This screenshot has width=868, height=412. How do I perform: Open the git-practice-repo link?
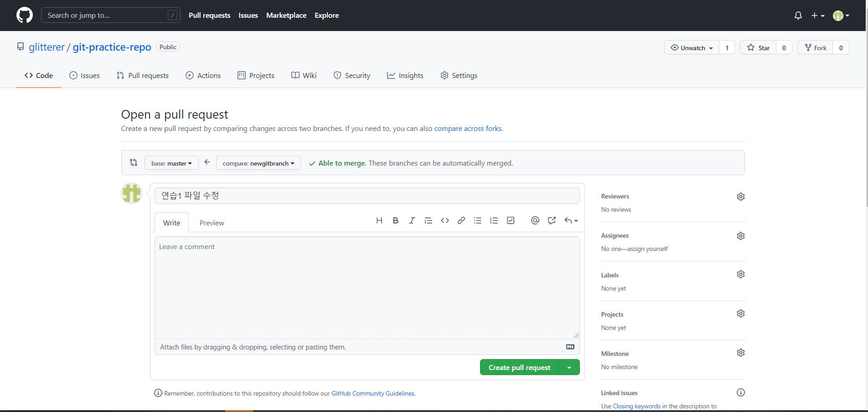click(112, 47)
